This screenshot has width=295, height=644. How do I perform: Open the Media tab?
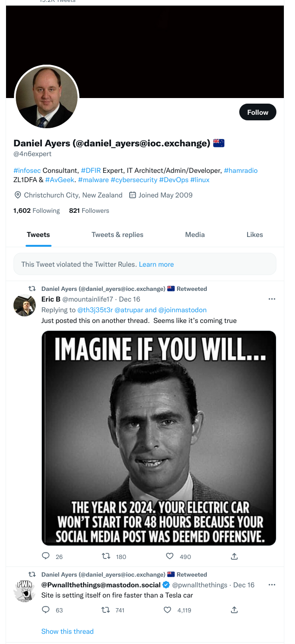pyautogui.click(x=195, y=235)
